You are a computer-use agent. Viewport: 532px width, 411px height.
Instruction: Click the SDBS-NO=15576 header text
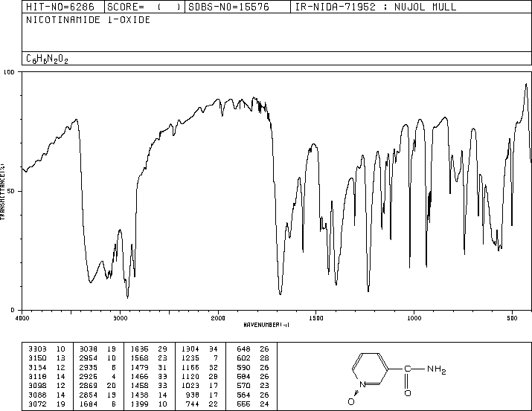tap(228, 7)
